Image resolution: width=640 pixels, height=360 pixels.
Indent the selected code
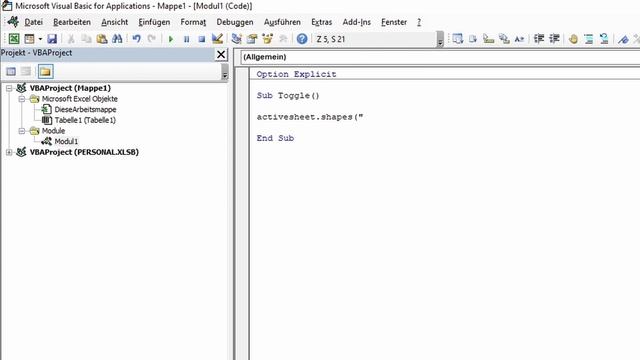coord(539,39)
